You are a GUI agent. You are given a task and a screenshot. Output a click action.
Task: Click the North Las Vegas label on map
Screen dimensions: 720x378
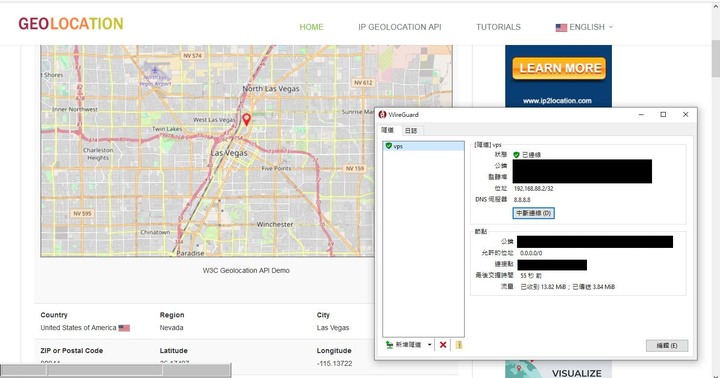point(270,89)
